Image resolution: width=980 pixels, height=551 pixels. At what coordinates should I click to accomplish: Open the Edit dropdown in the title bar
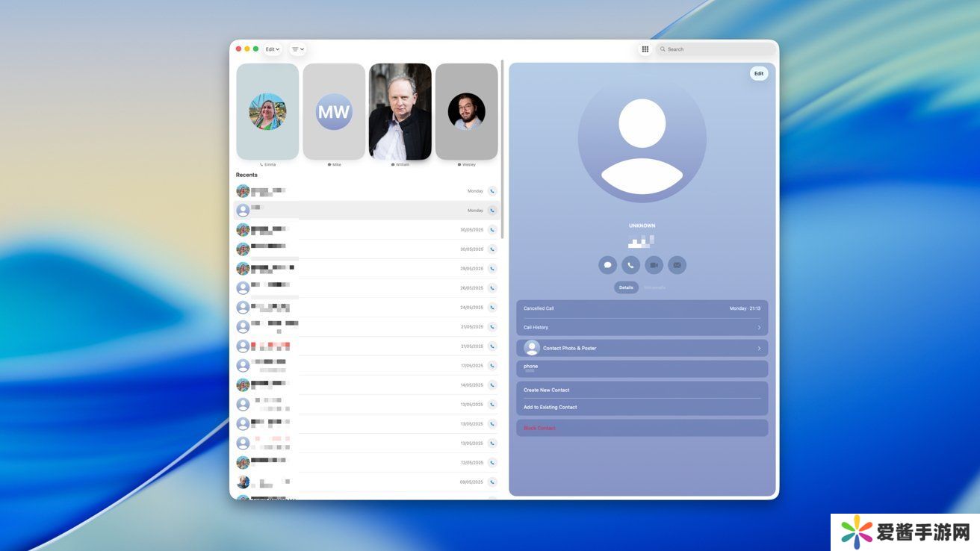(x=273, y=49)
